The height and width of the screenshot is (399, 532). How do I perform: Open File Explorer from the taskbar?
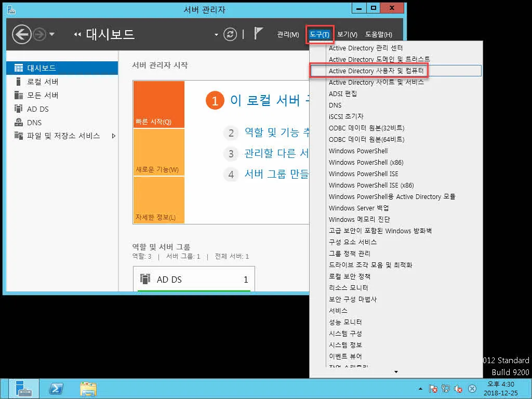point(87,388)
